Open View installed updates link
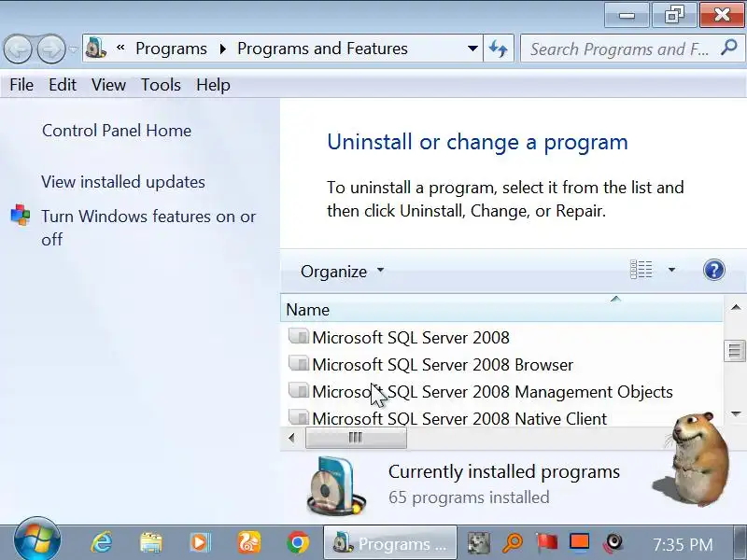Viewport: 747px width, 560px height. click(123, 182)
